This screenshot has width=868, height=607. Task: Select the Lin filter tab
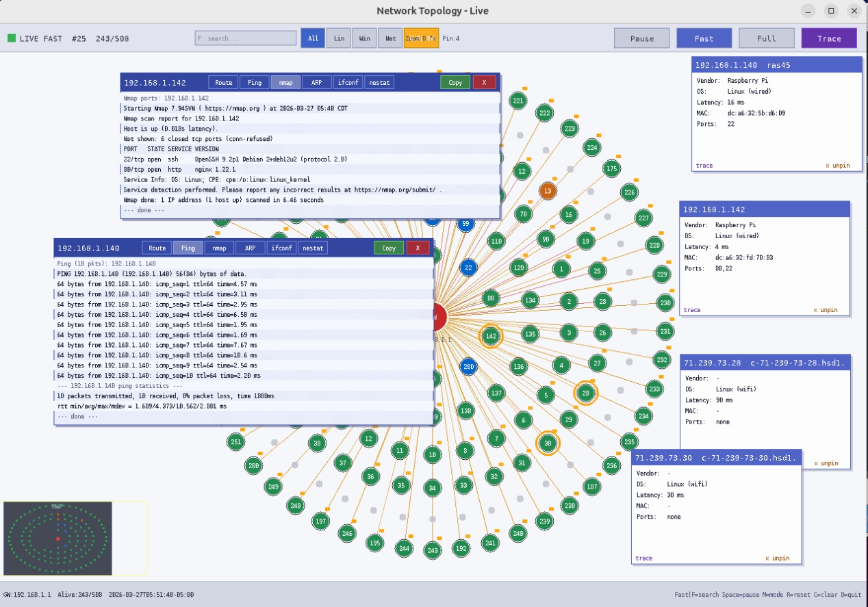[338, 38]
